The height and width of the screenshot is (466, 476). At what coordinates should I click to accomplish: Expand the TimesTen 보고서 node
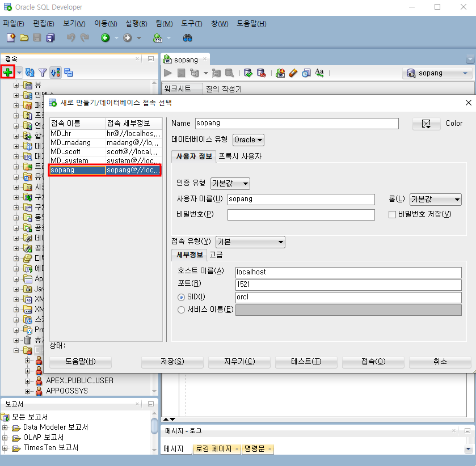click(x=5, y=448)
